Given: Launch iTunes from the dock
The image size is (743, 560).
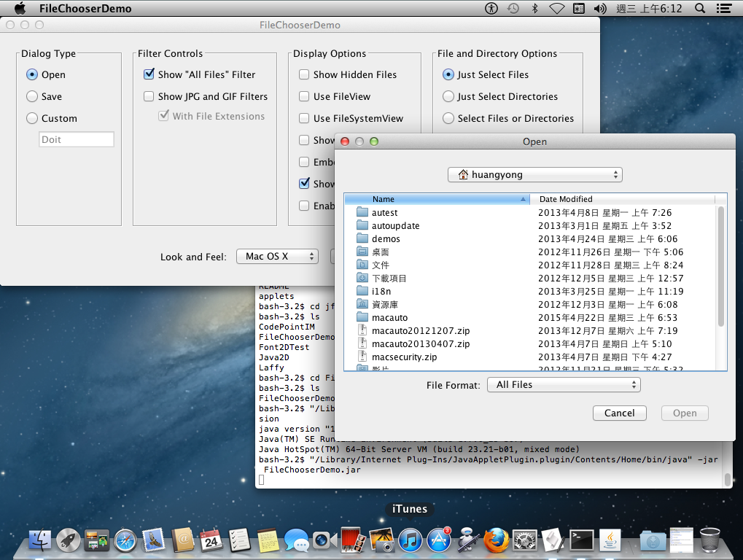Looking at the screenshot, I should tap(410, 540).
